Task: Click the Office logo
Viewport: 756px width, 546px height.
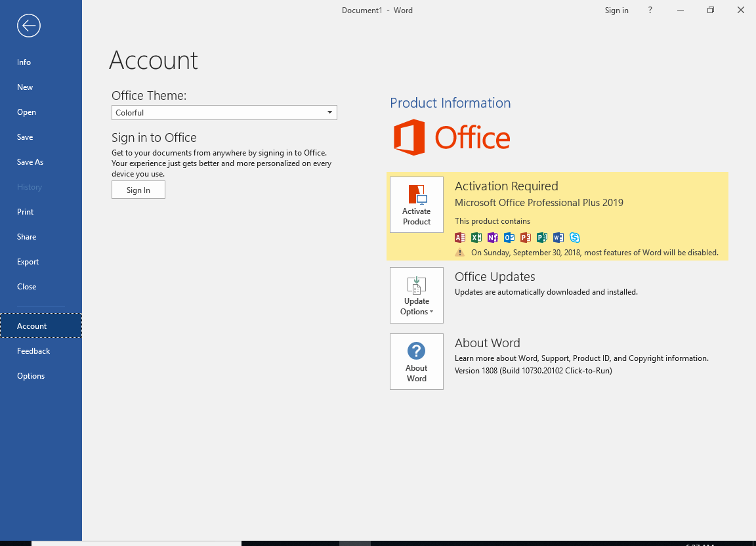Action: coord(451,137)
